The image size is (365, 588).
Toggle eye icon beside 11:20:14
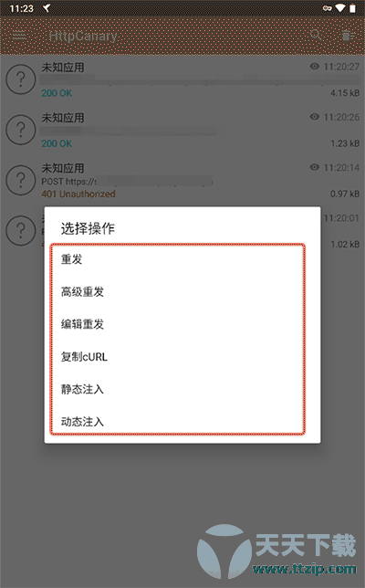315,167
